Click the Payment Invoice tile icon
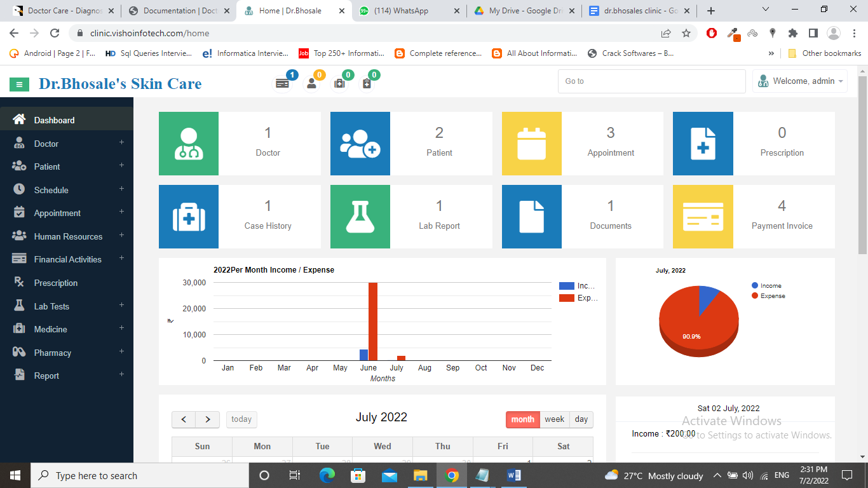The image size is (868, 488). pyautogui.click(x=703, y=217)
